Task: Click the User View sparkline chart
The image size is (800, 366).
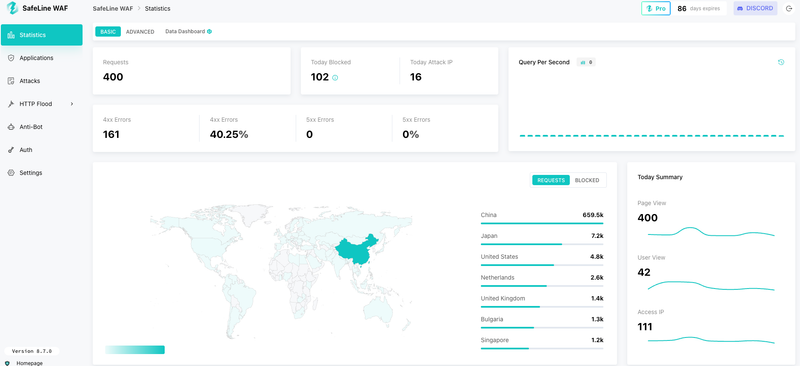Action: (711, 286)
